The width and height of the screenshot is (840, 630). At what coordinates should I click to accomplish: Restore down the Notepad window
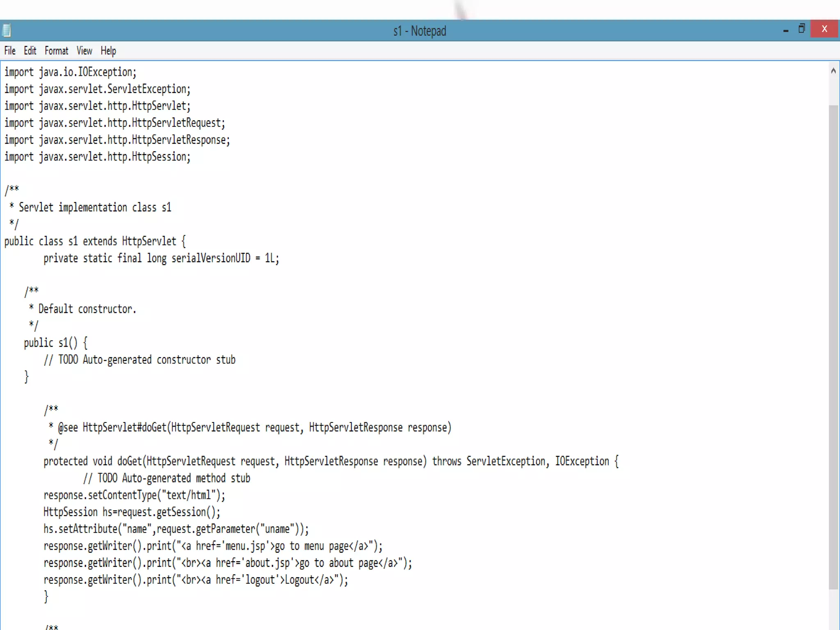coord(801,29)
